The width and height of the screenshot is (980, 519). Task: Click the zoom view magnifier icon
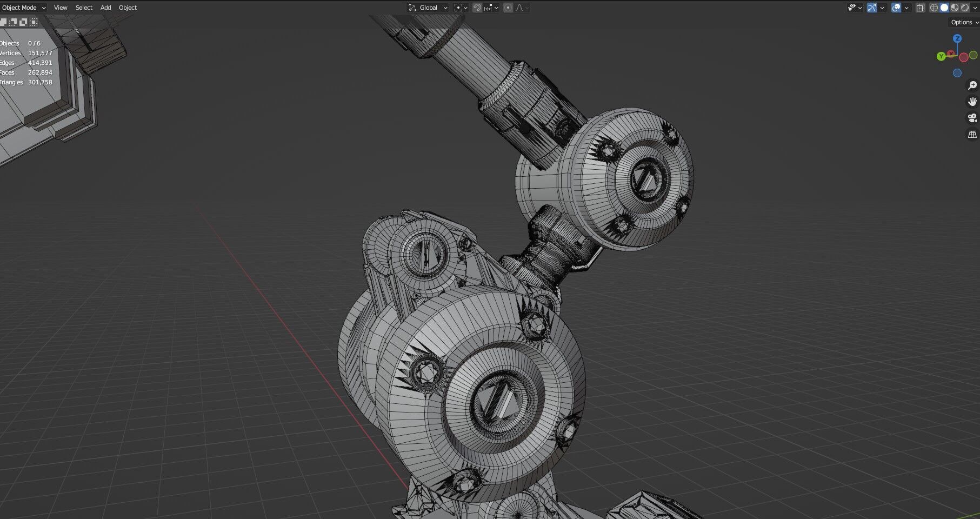pyautogui.click(x=972, y=85)
